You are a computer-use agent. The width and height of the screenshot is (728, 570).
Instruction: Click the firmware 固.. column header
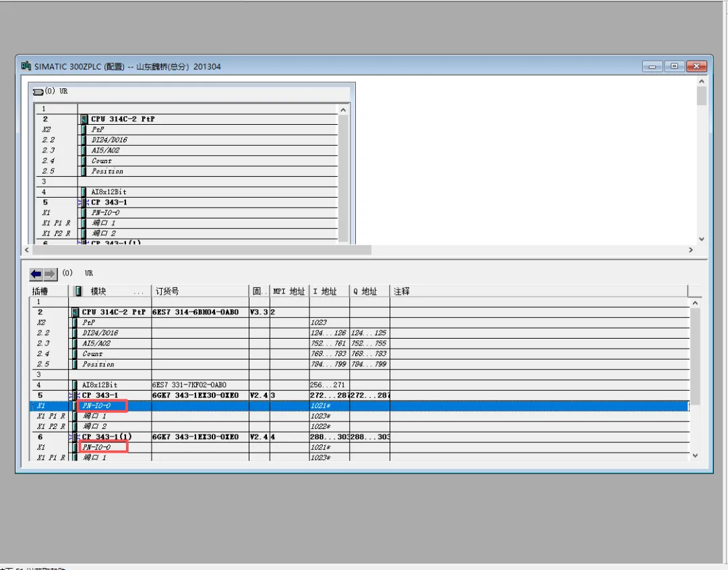coord(260,291)
